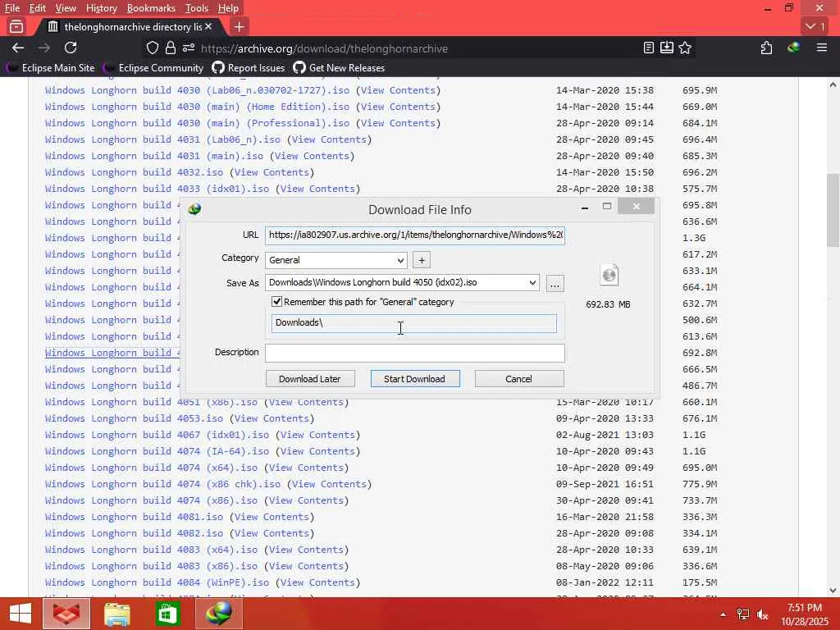
Task: Click the Internet Download Manager taskbar icon
Action: pos(219,614)
